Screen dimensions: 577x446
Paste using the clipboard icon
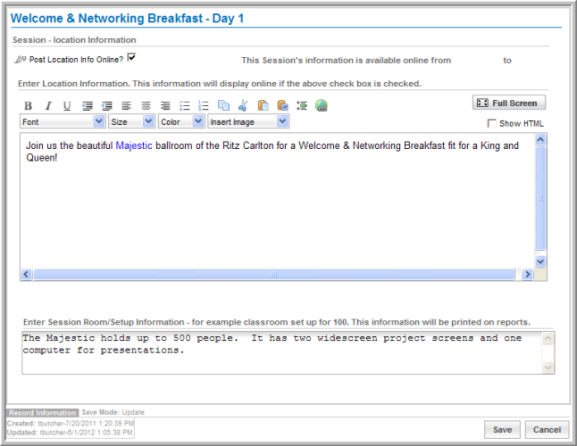pyautogui.click(x=263, y=106)
